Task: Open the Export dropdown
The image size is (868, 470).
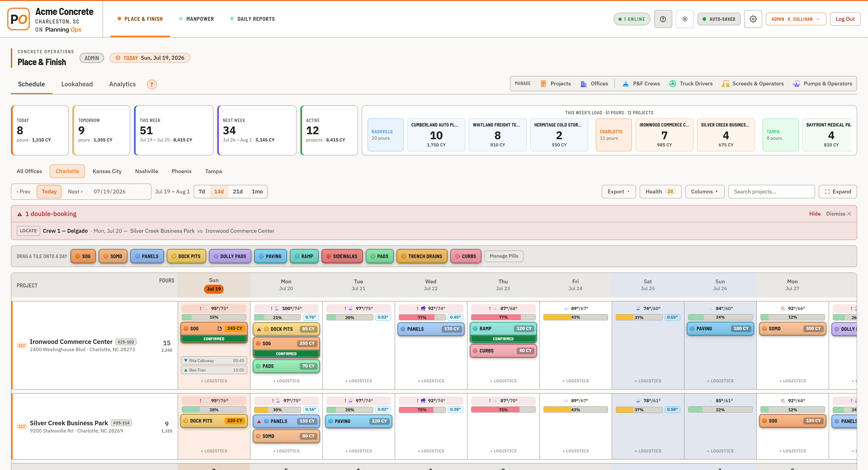Action: tap(619, 191)
